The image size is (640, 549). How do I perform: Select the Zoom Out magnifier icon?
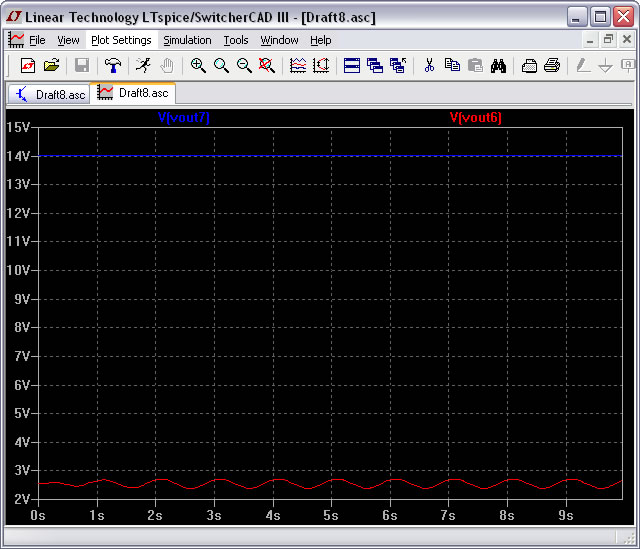point(244,65)
